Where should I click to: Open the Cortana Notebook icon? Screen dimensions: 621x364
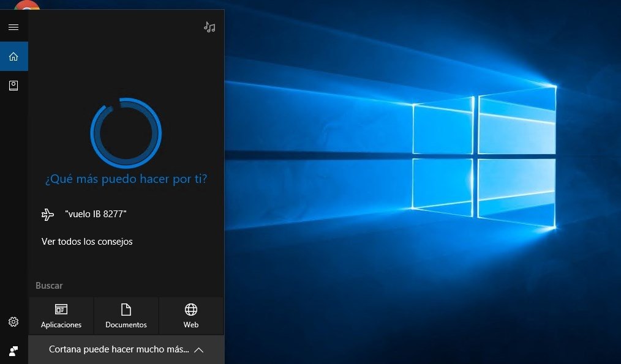pos(13,86)
